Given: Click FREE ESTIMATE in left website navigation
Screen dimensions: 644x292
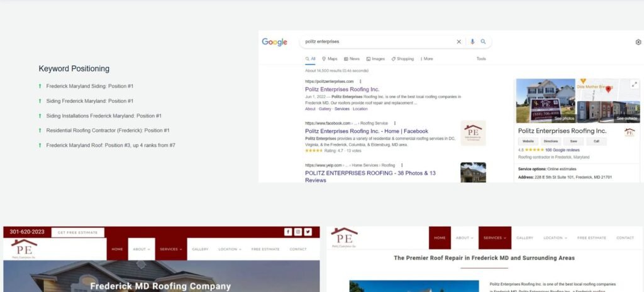Looking at the screenshot, I should (265, 249).
